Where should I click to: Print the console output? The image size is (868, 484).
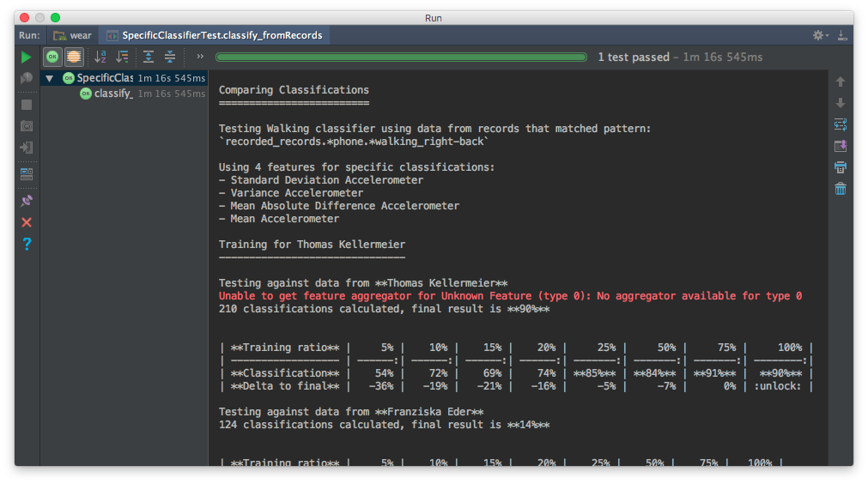(x=841, y=167)
